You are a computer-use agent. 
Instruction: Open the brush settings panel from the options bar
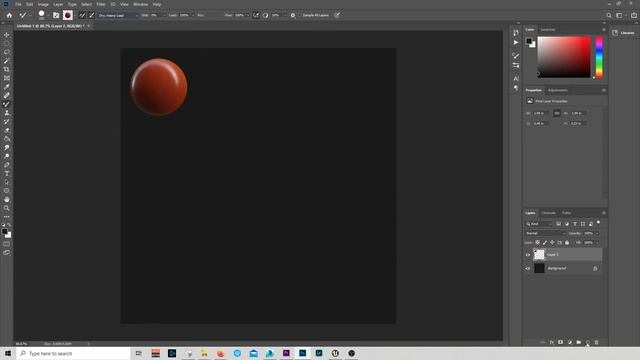(x=56, y=15)
